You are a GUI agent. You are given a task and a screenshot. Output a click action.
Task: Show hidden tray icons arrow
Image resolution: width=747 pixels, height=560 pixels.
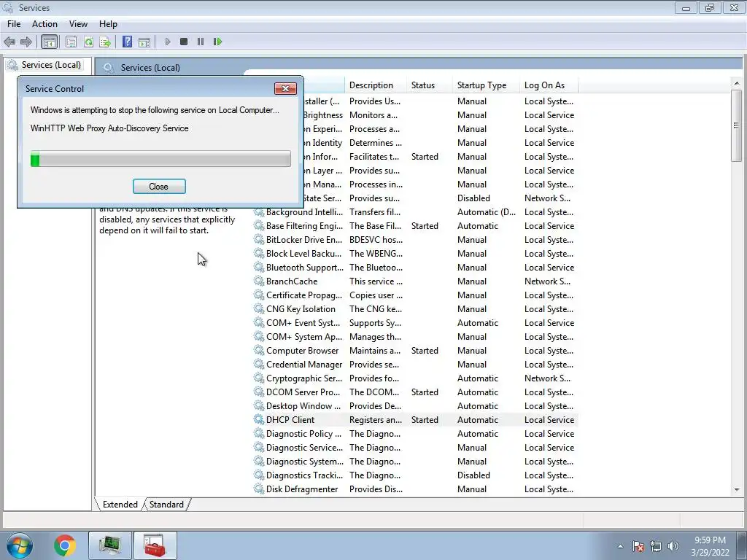[620, 546]
